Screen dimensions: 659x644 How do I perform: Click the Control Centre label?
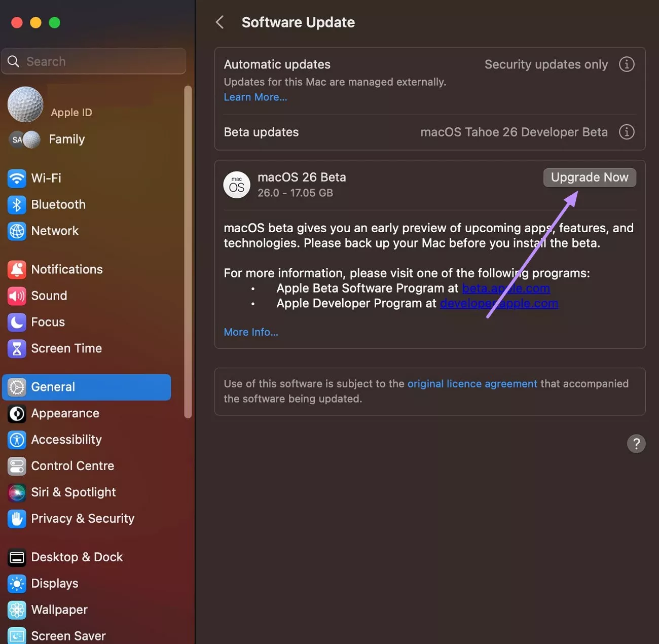click(73, 466)
